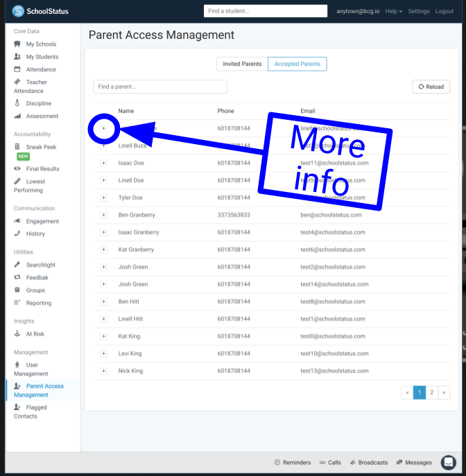Expand the Isaac Doe parent row
The image size is (466, 476).
click(103, 163)
